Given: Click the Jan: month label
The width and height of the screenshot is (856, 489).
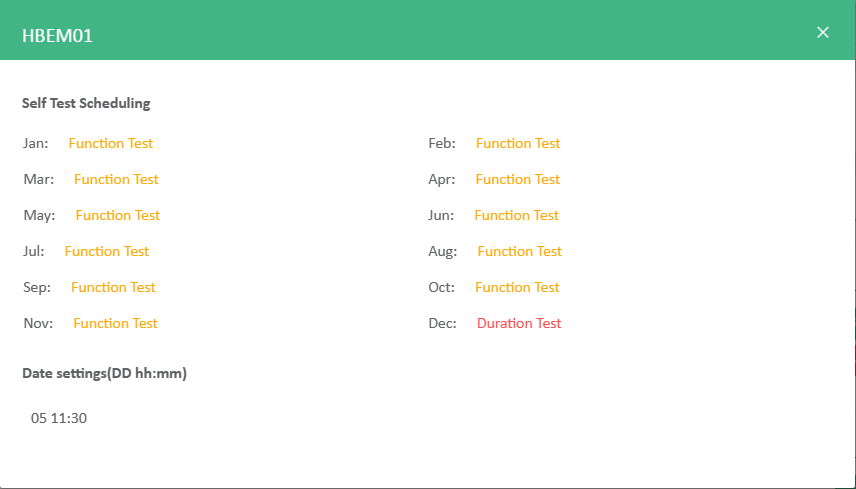Looking at the screenshot, I should point(36,143).
